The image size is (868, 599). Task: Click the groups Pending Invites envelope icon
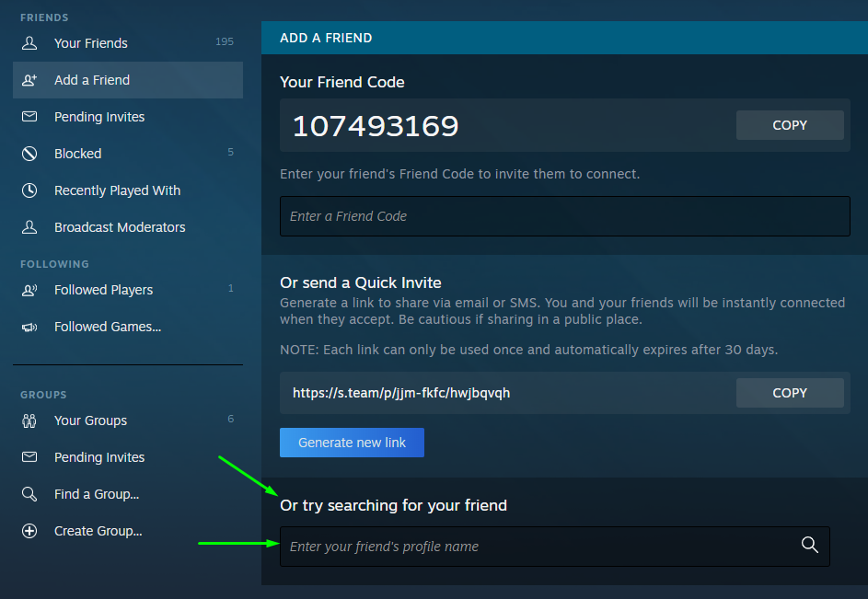[29, 456]
